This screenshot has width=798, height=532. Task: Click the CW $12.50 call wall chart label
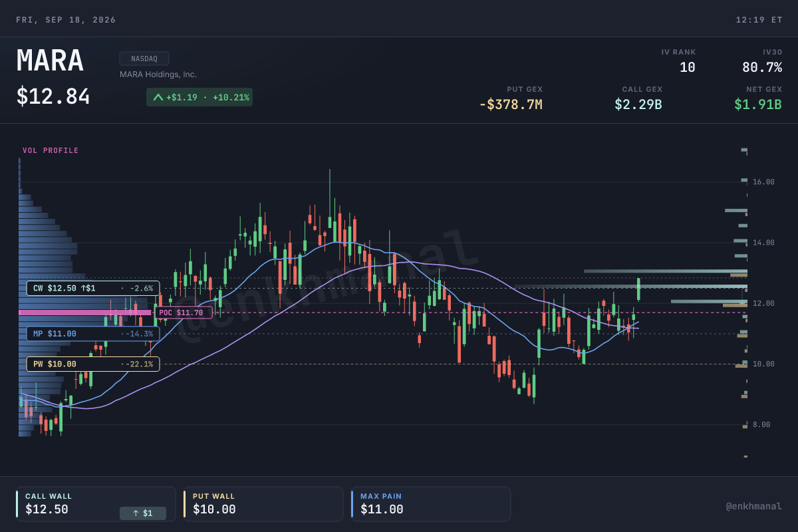(93, 288)
